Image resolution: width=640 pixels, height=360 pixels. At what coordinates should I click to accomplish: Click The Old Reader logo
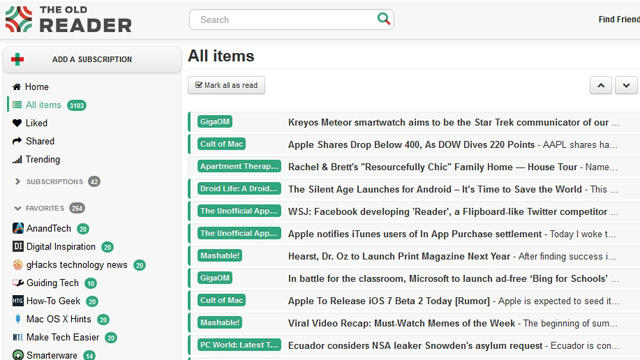(x=68, y=19)
